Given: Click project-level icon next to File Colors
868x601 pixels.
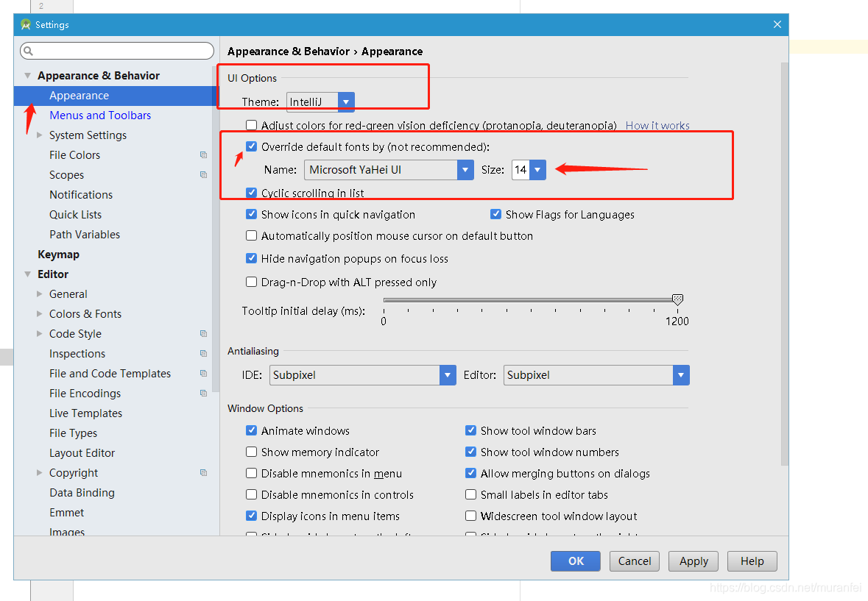Looking at the screenshot, I should tap(204, 154).
